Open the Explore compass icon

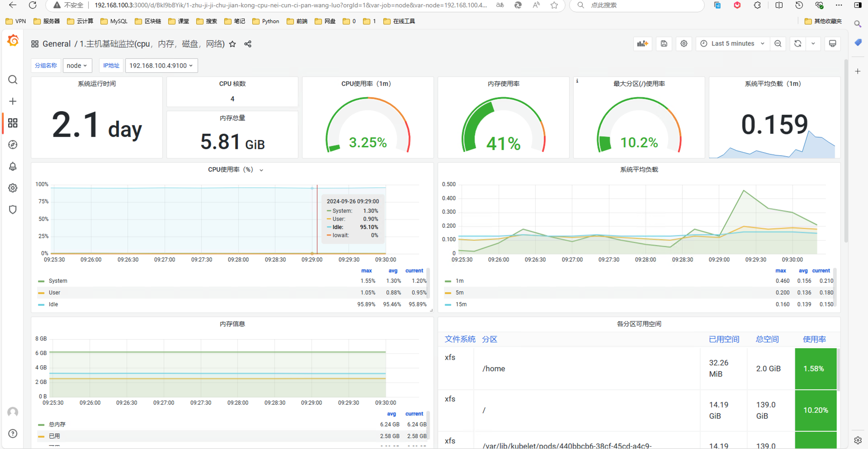[x=13, y=145]
